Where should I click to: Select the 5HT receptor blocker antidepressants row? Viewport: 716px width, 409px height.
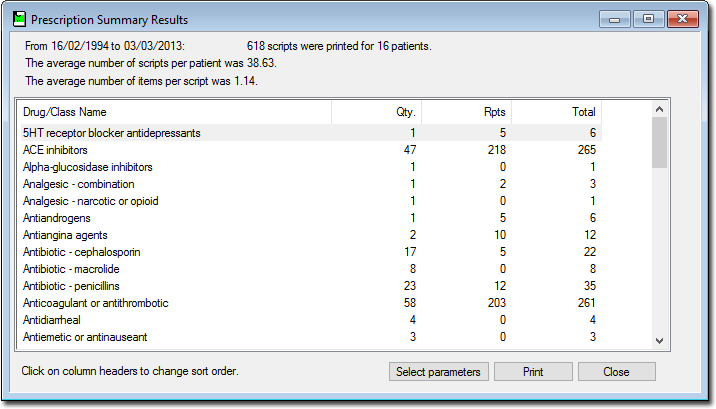click(311, 133)
